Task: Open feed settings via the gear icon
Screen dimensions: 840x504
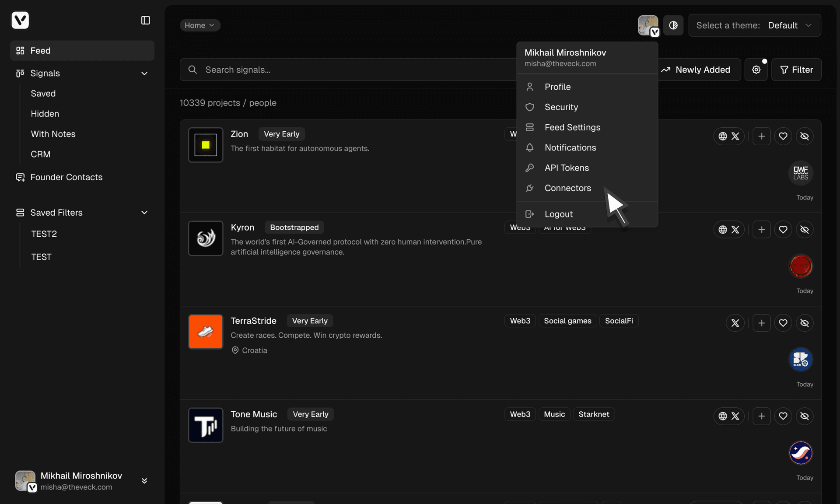Action: pyautogui.click(x=756, y=70)
